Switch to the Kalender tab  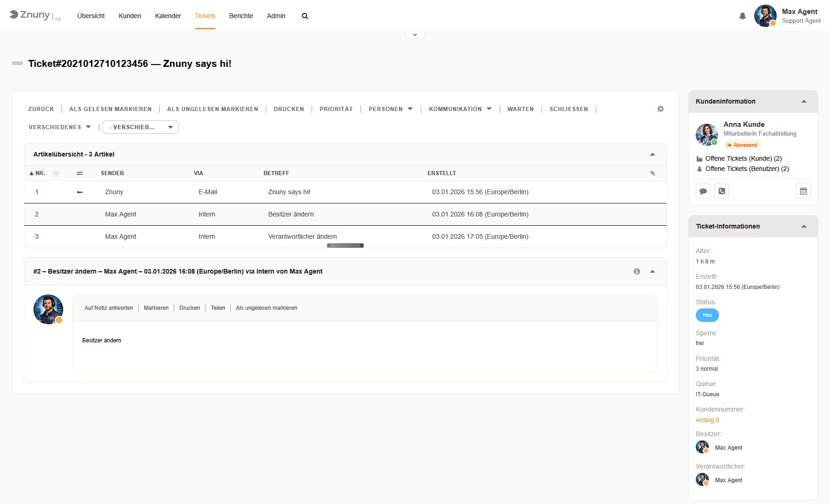pyautogui.click(x=168, y=15)
